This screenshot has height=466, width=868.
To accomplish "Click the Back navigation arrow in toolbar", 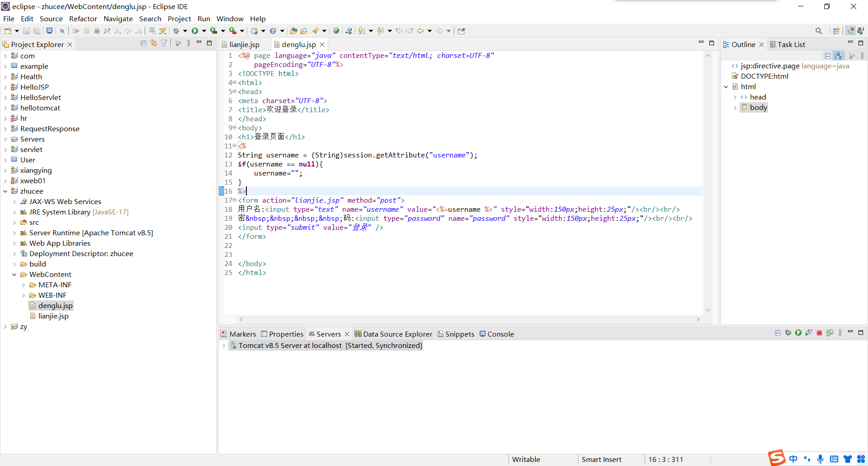I will point(420,31).
